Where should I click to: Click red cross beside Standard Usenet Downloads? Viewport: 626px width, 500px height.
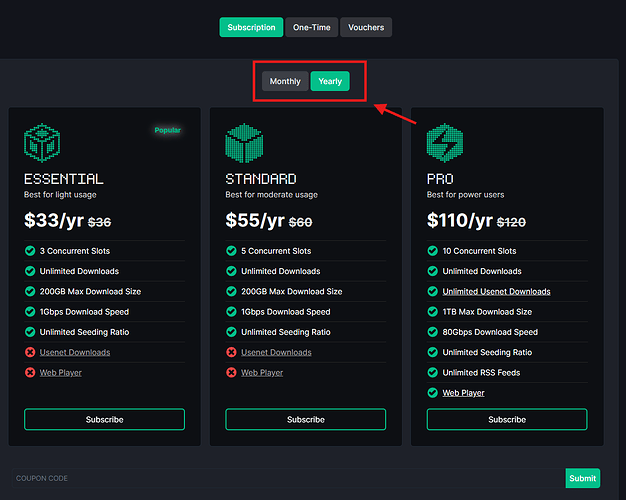click(231, 352)
